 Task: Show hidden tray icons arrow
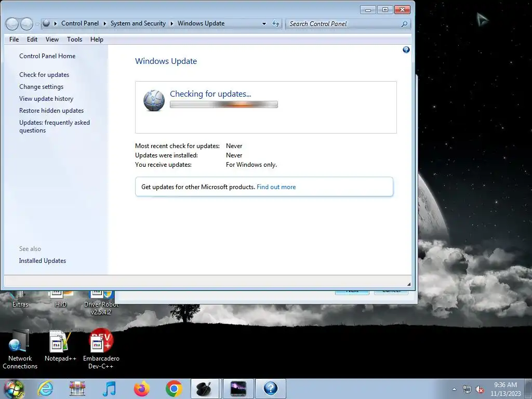pyautogui.click(x=454, y=389)
